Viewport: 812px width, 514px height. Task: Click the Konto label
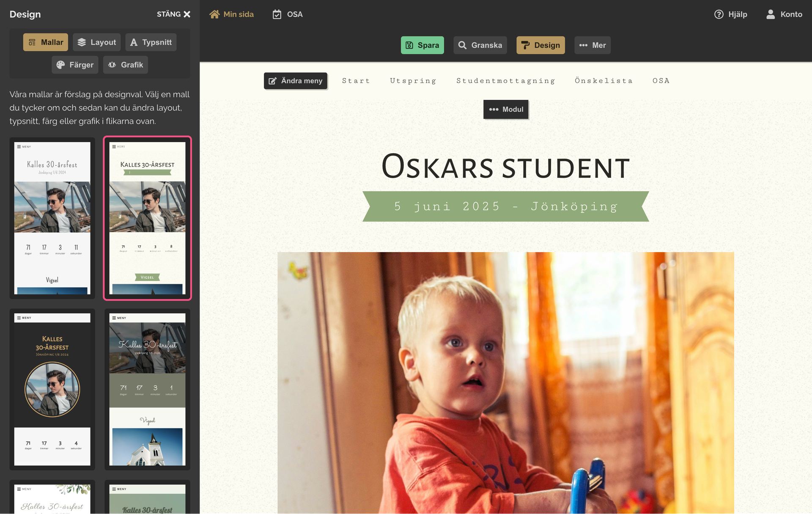pos(791,14)
